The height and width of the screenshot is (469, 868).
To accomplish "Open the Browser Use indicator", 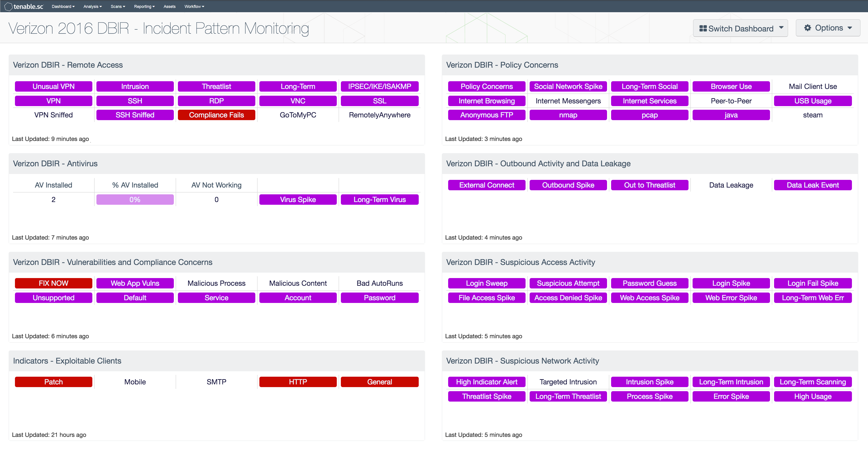I will coord(731,86).
